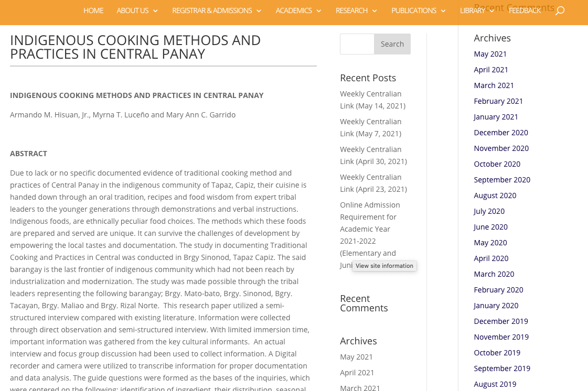
Task: Focus the sidebar search text field
Action: [357, 44]
